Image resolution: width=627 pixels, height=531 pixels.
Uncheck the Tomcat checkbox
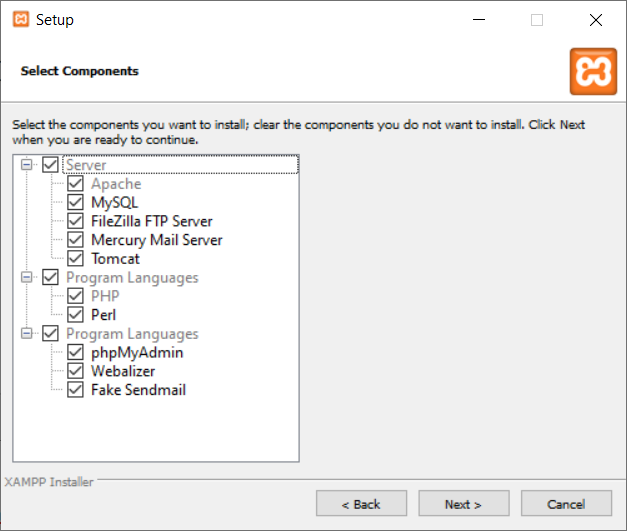(75, 259)
